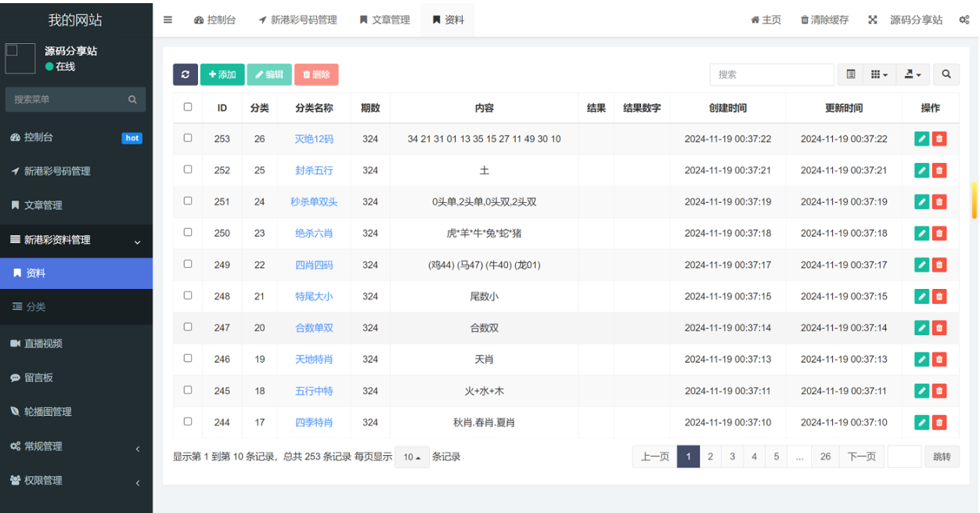Click the hamburger icon to collapse the sidebar
Screen dimensions: 980x513
point(168,20)
